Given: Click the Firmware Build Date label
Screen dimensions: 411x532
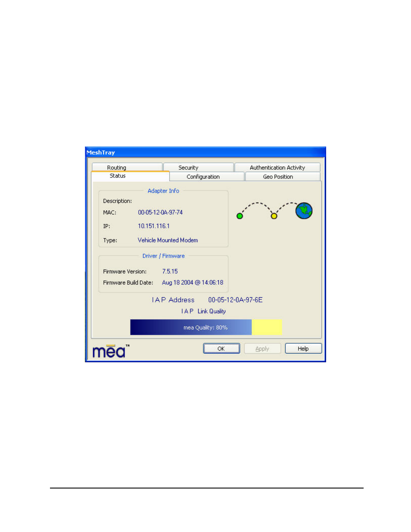Looking at the screenshot, I should tap(128, 283).
